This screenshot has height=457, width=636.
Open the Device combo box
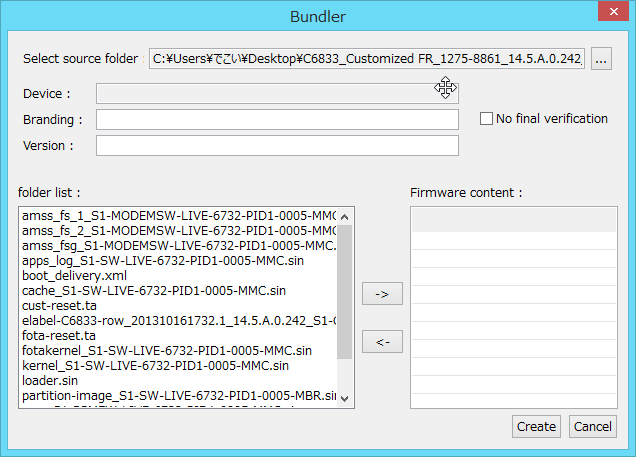[277, 94]
